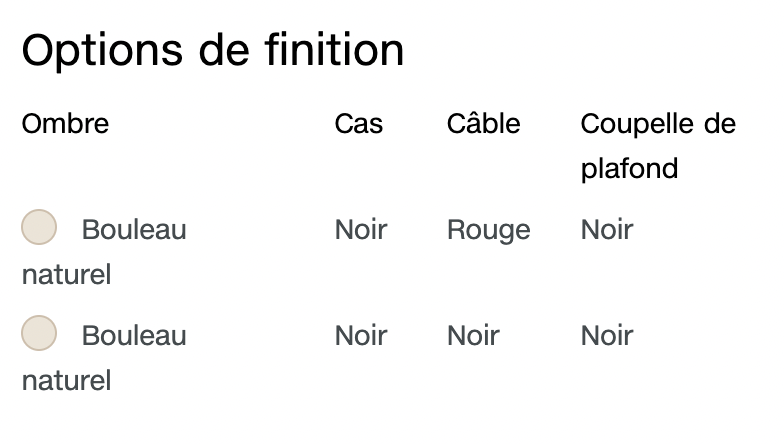Click the "Bouleau" label in the second row
The width and height of the screenshot is (784, 444).
tap(134, 336)
